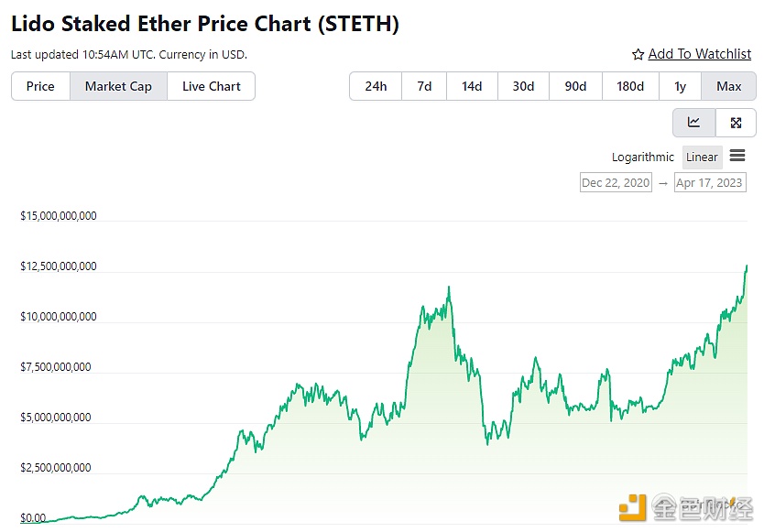Image resolution: width=764 pixels, height=532 pixels.
Task: Select the Market Cap tab
Action: point(118,87)
